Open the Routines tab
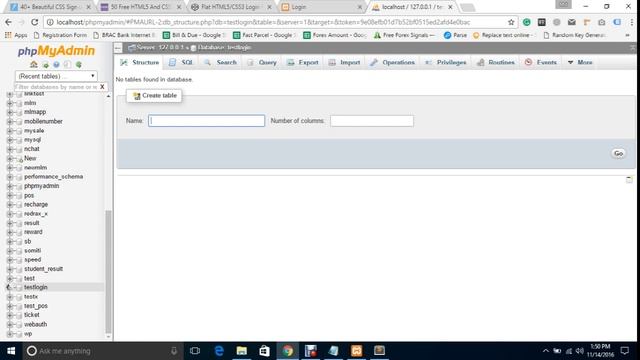640x360 pixels. click(496, 62)
